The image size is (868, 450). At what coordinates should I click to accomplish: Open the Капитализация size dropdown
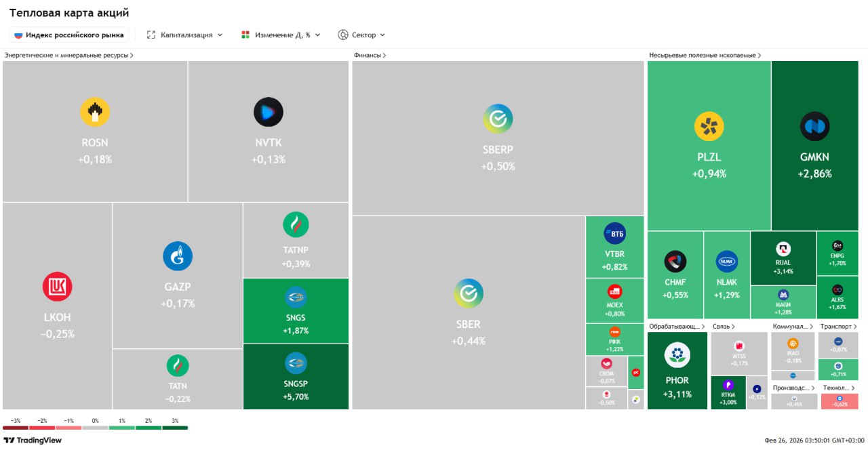point(185,35)
